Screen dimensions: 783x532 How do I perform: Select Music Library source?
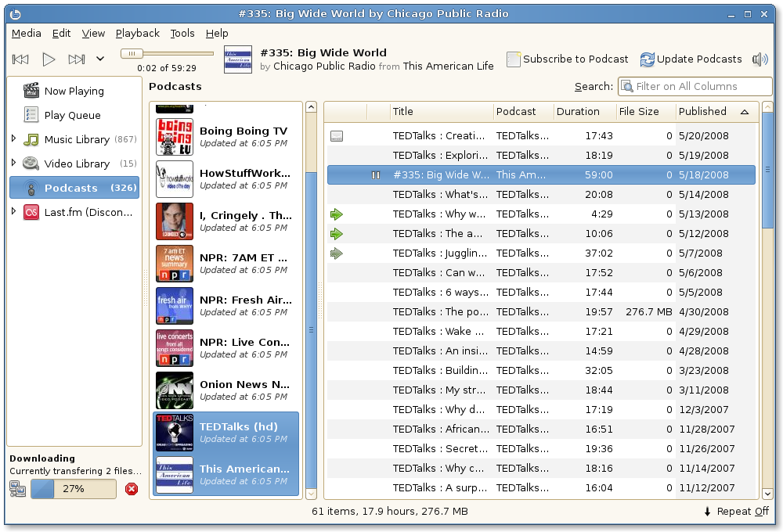pyautogui.click(x=74, y=139)
